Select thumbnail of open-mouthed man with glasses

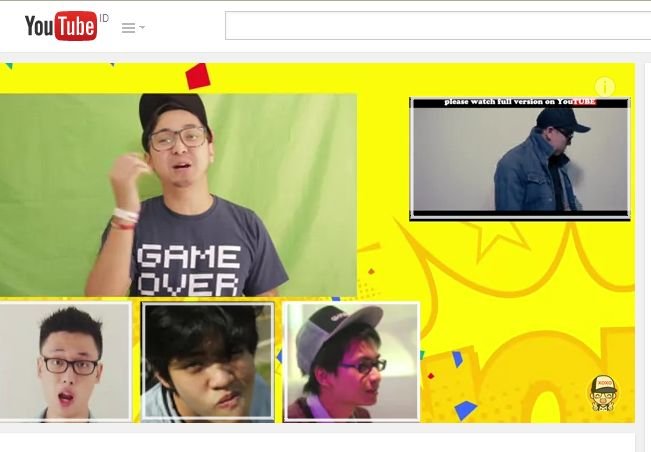pos(65,361)
